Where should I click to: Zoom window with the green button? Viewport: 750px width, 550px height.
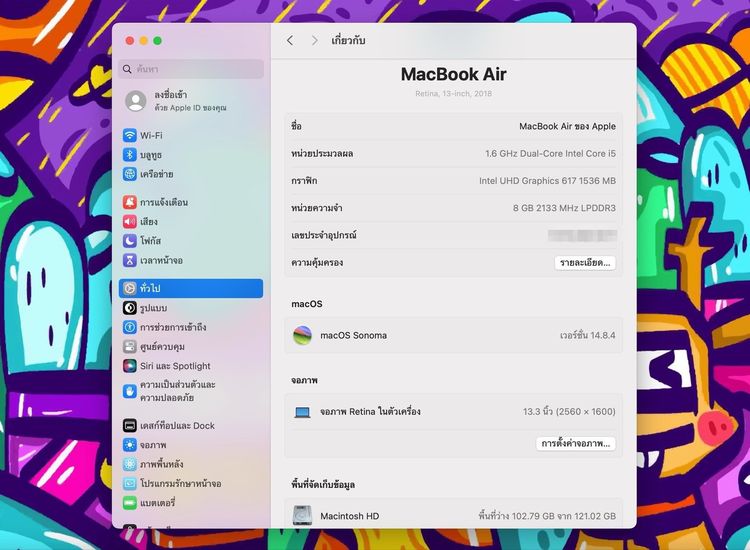click(x=157, y=41)
